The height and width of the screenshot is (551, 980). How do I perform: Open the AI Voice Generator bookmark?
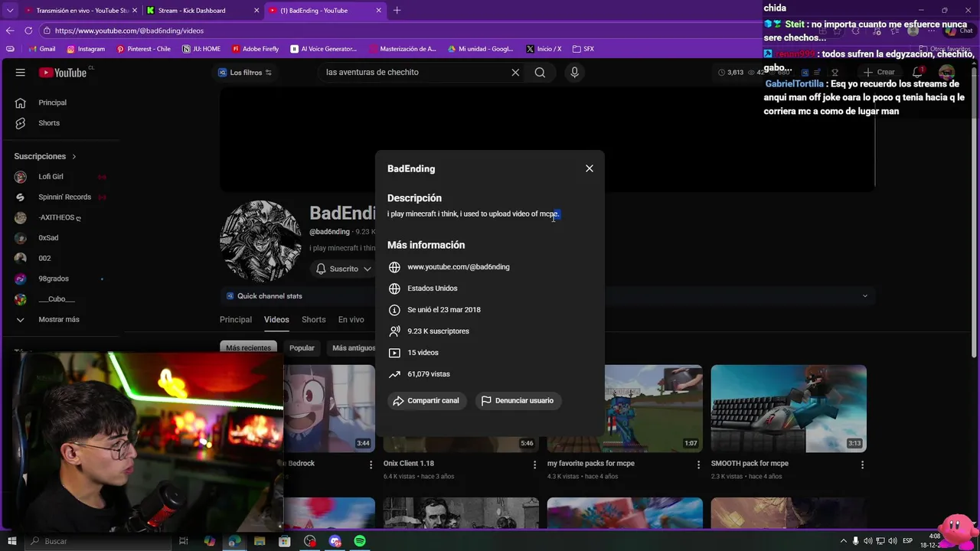[x=323, y=49]
